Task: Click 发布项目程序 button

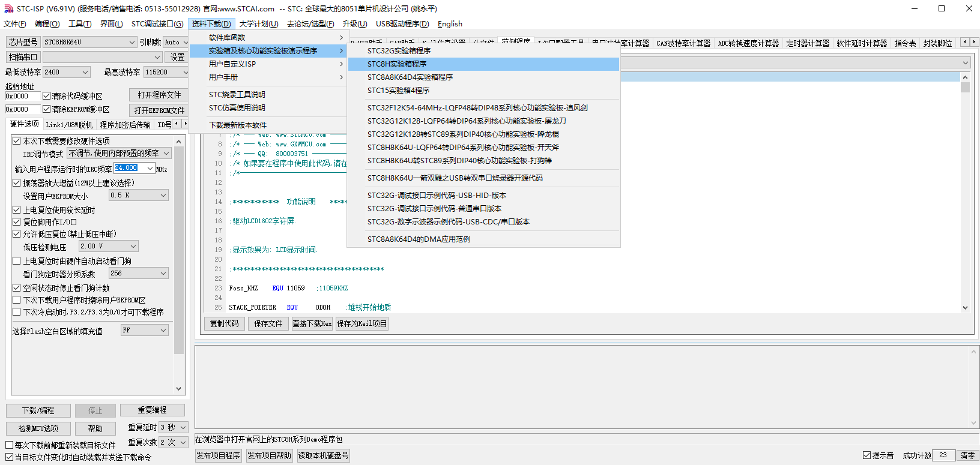Action: [x=219, y=455]
